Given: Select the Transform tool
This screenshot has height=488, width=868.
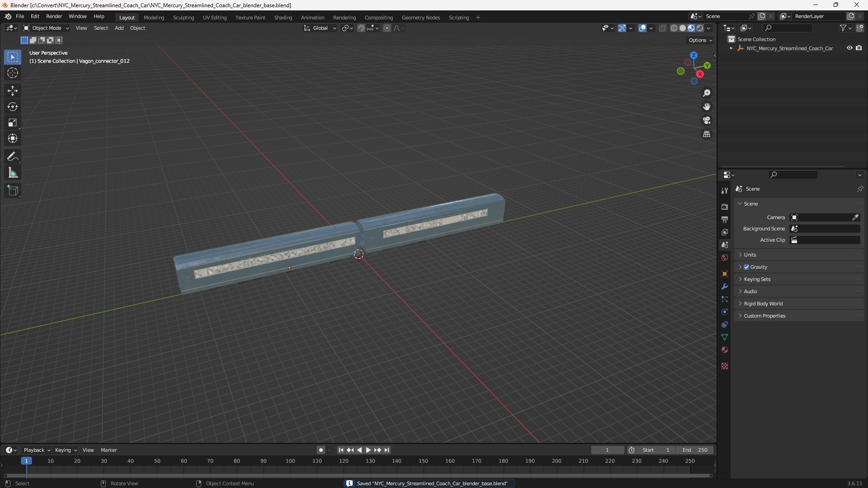Looking at the screenshot, I should coord(13,138).
